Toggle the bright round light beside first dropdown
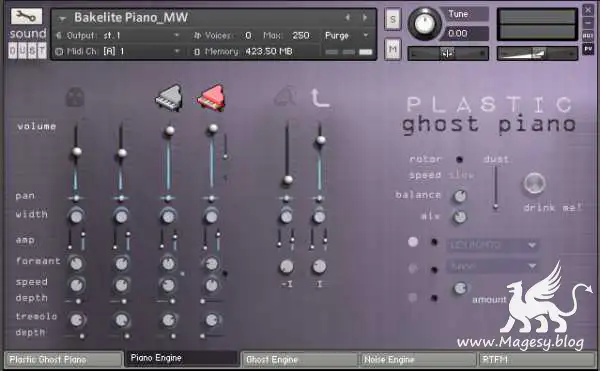 coord(413,242)
